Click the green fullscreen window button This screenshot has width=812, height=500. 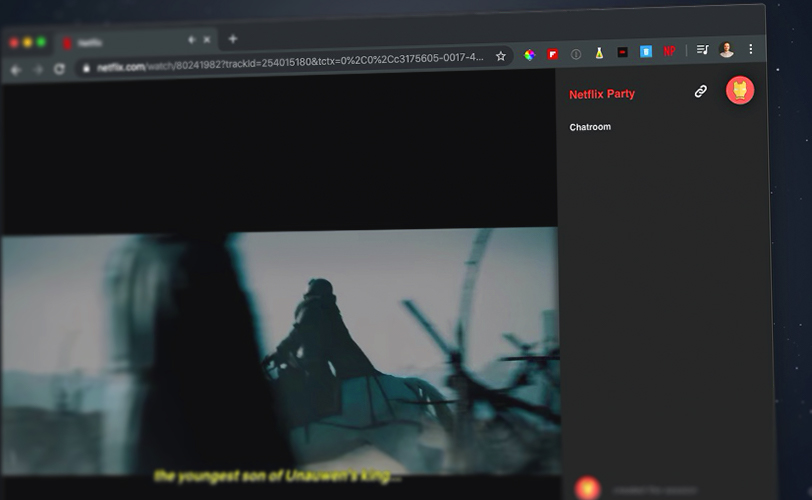(x=41, y=42)
